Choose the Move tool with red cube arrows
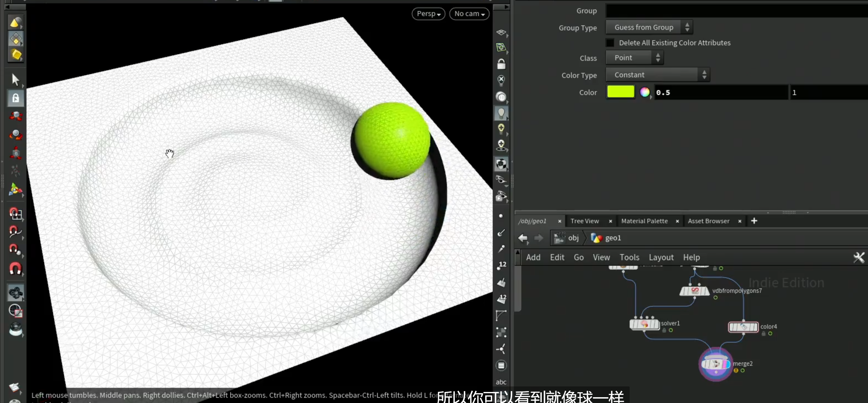 (15, 116)
